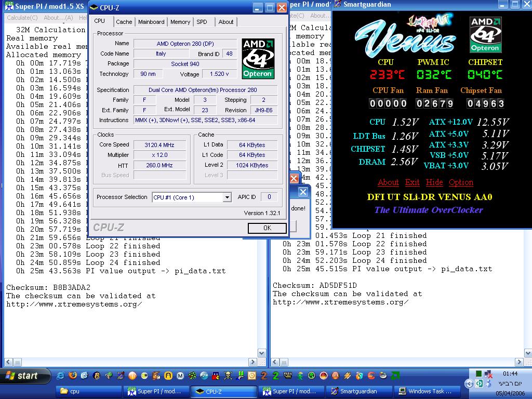Open the Mainboard tab

[151, 22]
